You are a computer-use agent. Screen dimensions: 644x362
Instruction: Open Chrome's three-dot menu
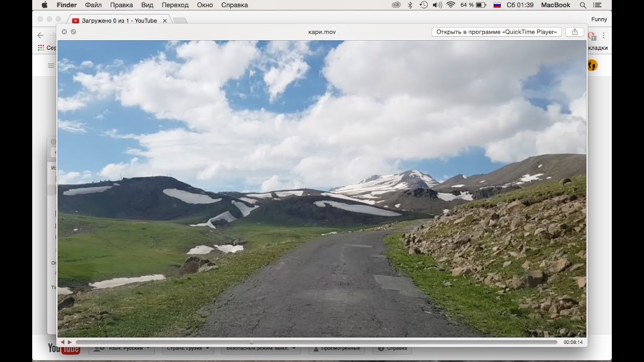click(603, 35)
